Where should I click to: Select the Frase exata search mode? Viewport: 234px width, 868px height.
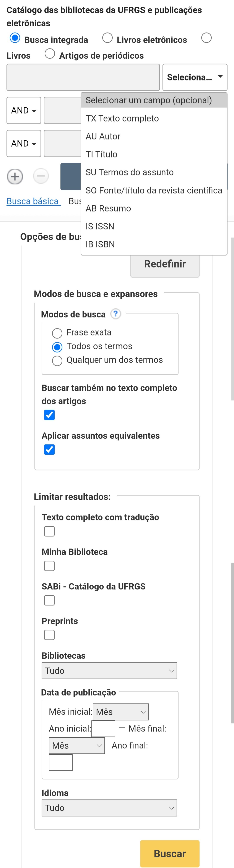(x=57, y=333)
